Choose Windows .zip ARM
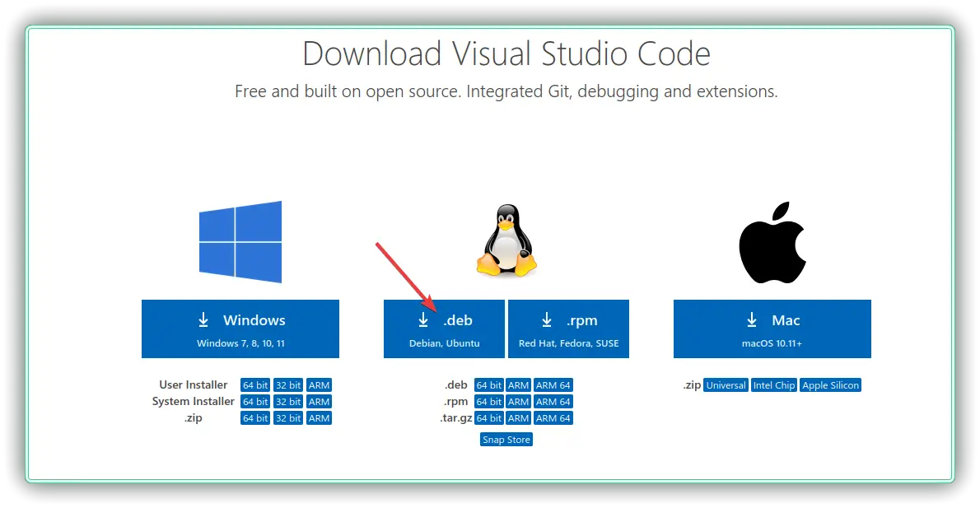 [x=319, y=418]
